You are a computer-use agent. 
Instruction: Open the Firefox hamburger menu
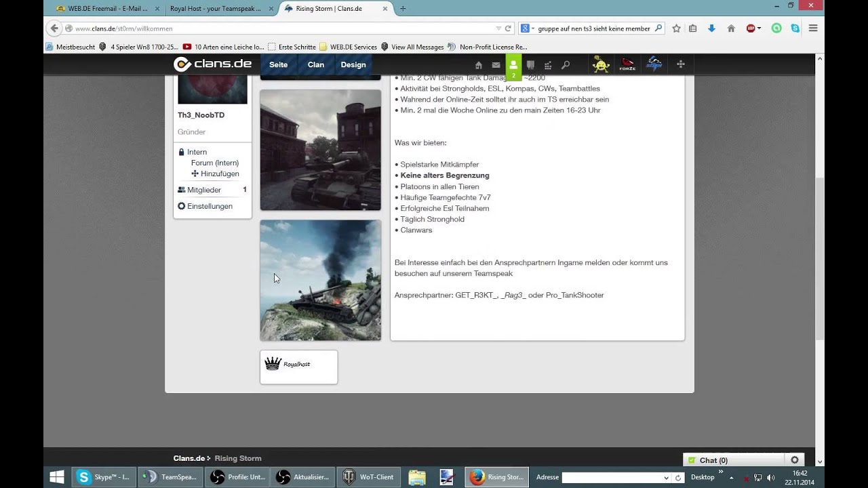click(813, 28)
